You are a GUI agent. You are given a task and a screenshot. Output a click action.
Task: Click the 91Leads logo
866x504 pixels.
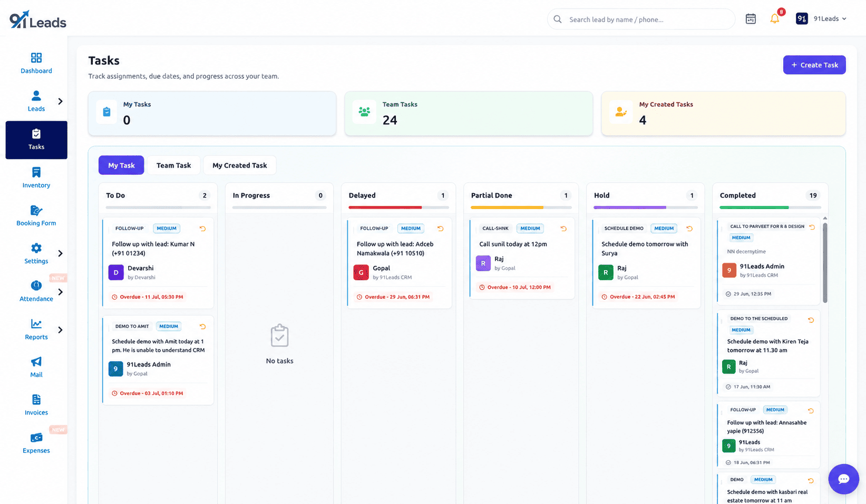coord(38,19)
